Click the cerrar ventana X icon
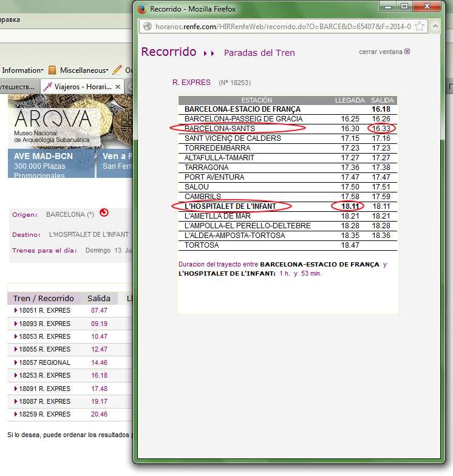Viewport: 453px width, 476px height. pos(407,51)
